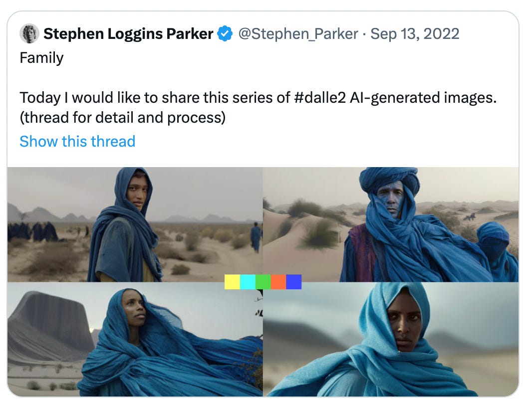Select the orange color square
Viewport: 532px width, 407px height.
pos(278,282)
